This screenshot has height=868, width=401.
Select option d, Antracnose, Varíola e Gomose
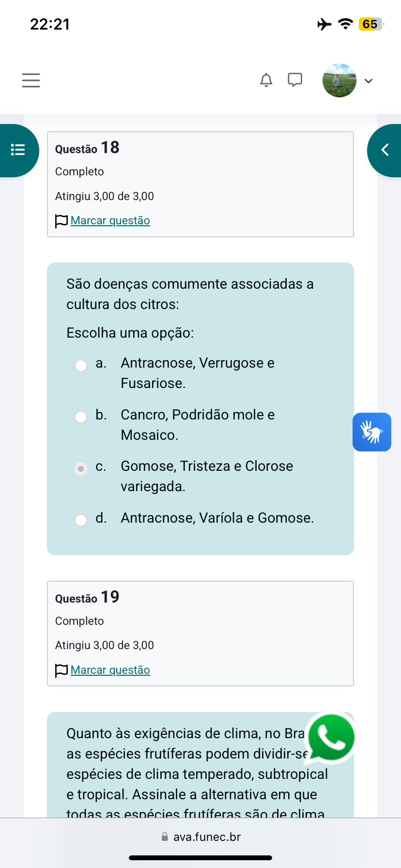coord(81,520)
